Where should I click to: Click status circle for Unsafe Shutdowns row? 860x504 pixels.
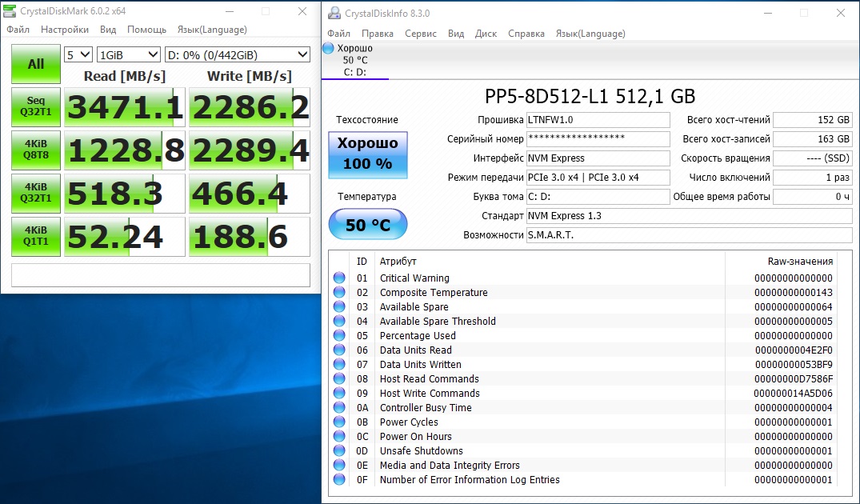[339, 451]
